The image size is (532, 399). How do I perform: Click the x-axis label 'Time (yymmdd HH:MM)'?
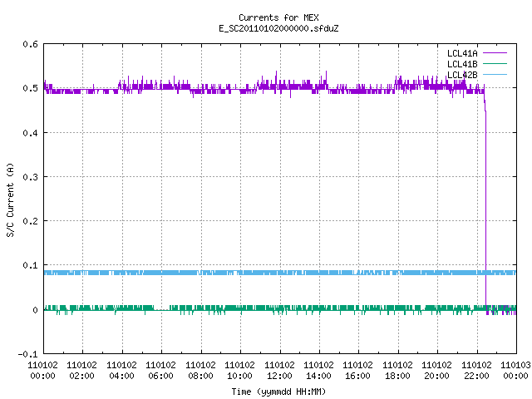[x=278, y=392]
